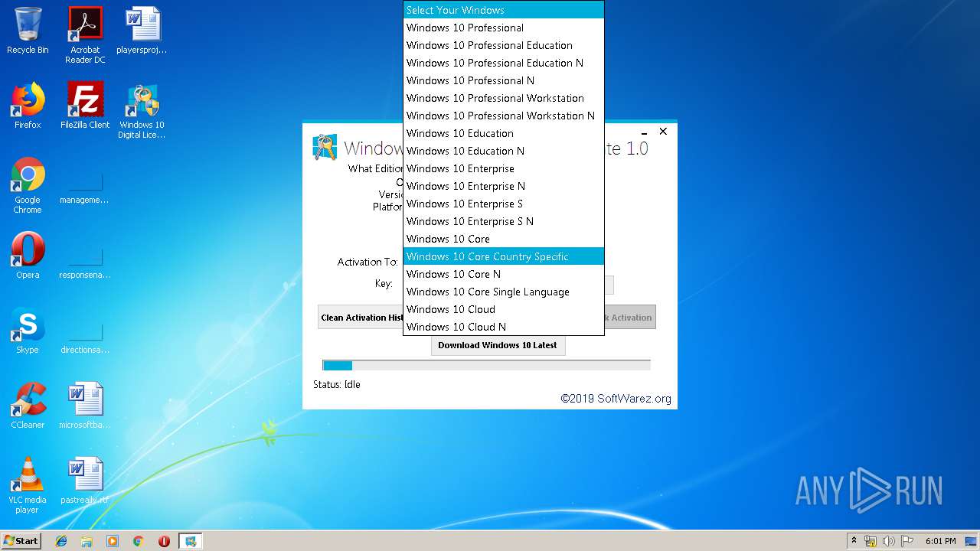Close the Digital License activator window
This screenshot has width=980, height=551.
tap(663, 132)
